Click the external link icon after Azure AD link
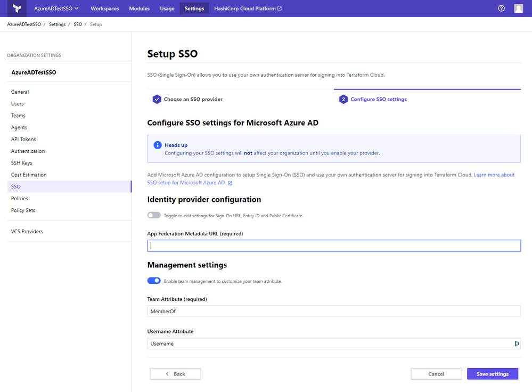This screenshot has height=392, width=532. tap(230, 183)
